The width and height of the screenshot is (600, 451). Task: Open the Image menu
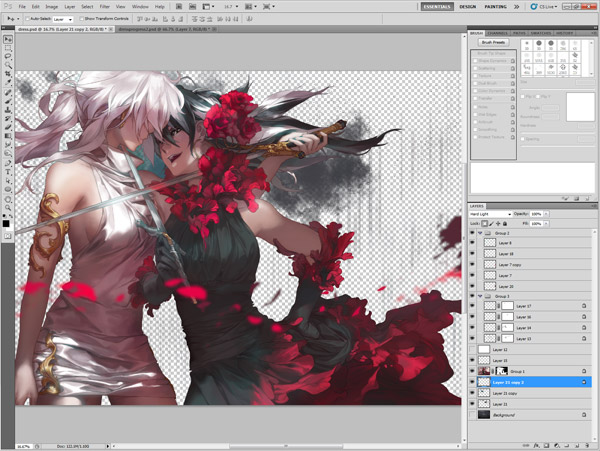[52, 7]
